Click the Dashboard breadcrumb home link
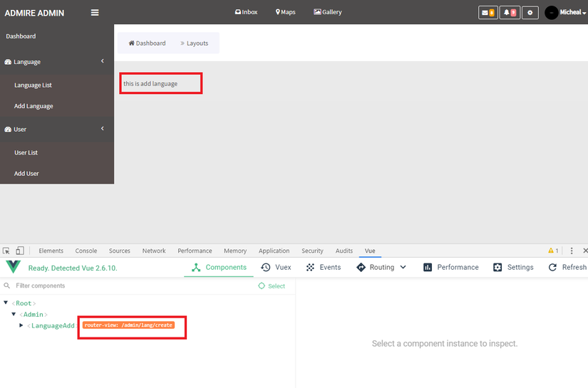Viewport: 588px width, 388px height. tap(147, 43)
